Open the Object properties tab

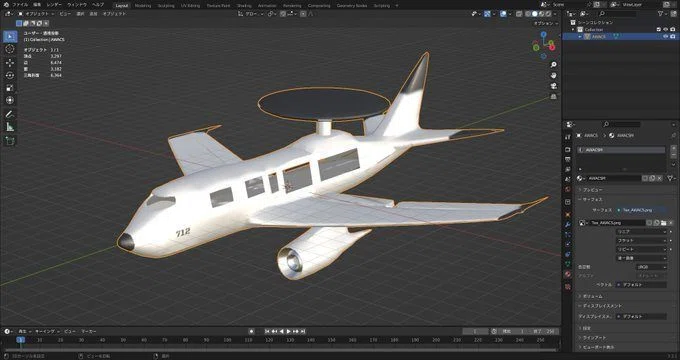(568, 214)
